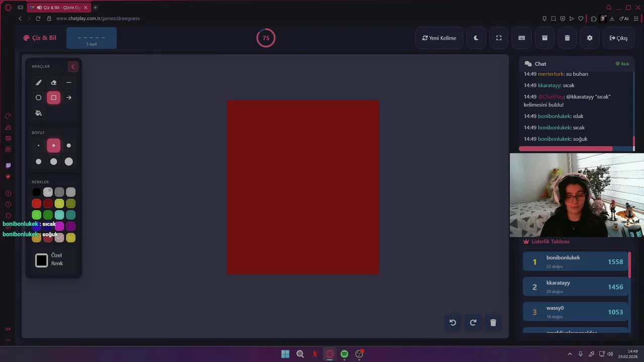Open the archive box icon button
The width and height of the screenshot is (644, 362).
tap(544, 38)
